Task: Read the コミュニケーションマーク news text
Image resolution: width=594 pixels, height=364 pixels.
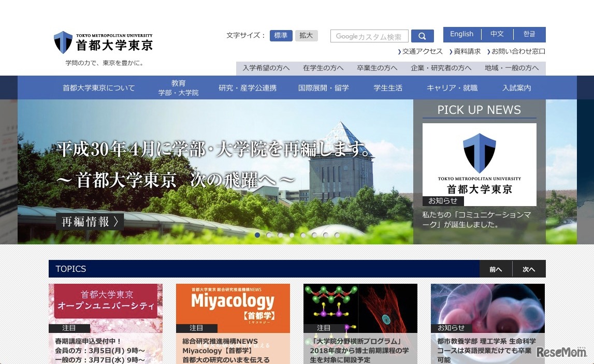Action: [476, 220]
